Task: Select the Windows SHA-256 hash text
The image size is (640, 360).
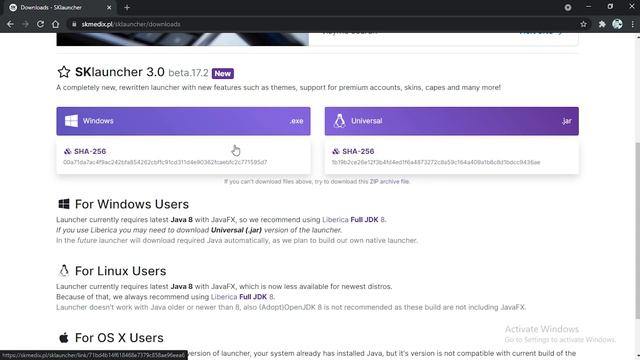Action: pos(165,162)
